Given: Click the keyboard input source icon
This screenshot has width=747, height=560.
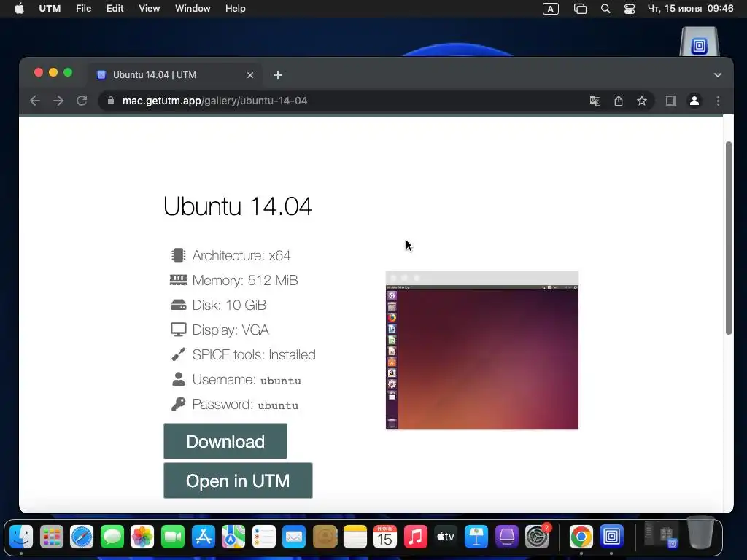Looking at the screenshot, I should (551, 9).
